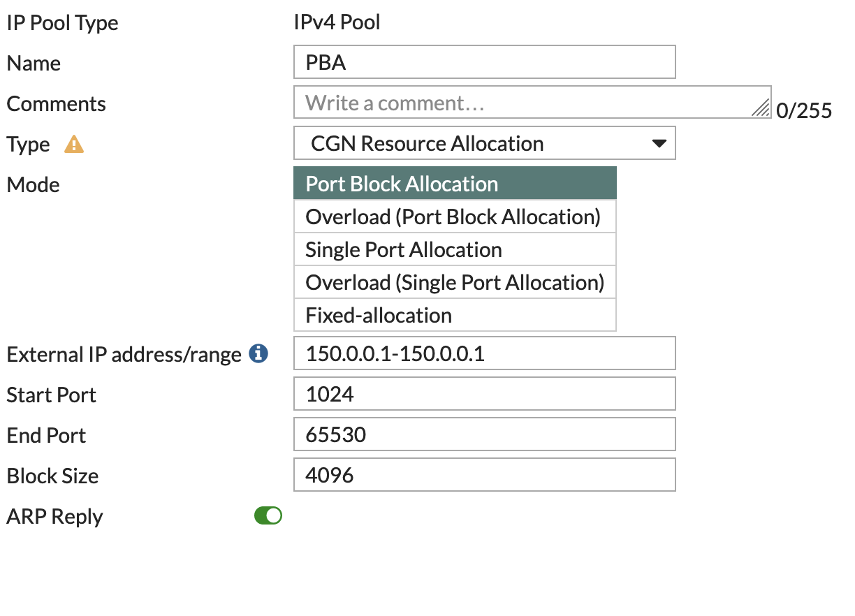Click the 0/255 character counter

tap(804, 110)
